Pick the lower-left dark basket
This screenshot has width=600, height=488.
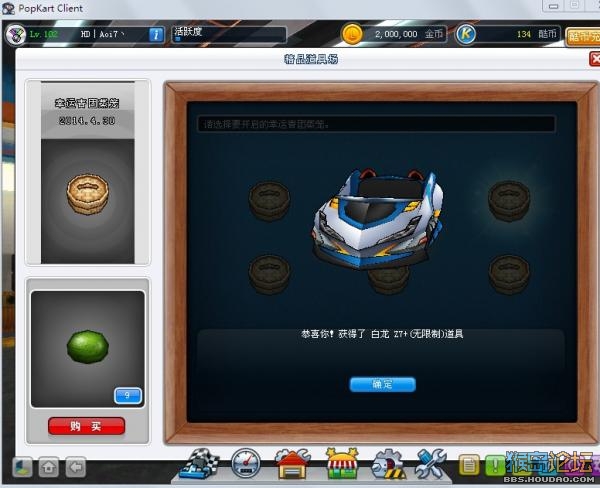(269, 274)
